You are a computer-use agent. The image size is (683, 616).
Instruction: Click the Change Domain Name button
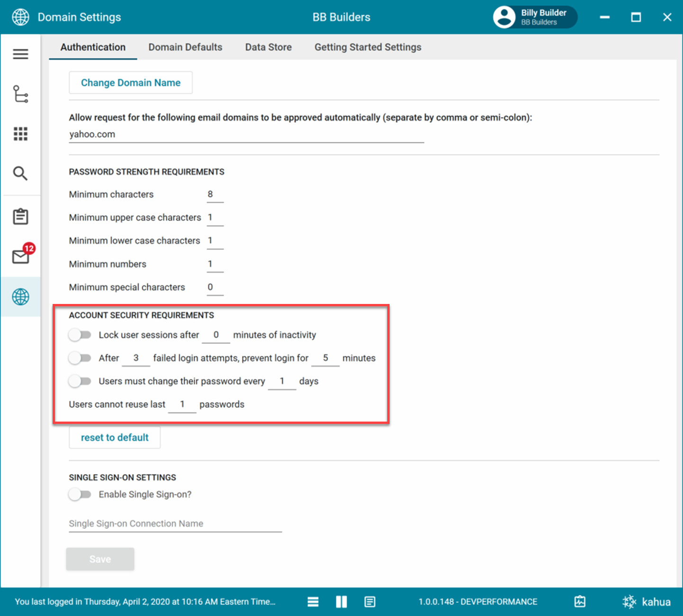[x=131, y=83]
